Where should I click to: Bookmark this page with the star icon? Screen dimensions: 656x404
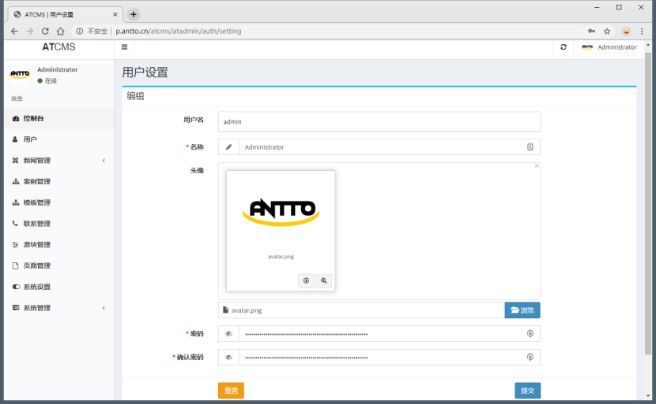(x=606, y=31)
